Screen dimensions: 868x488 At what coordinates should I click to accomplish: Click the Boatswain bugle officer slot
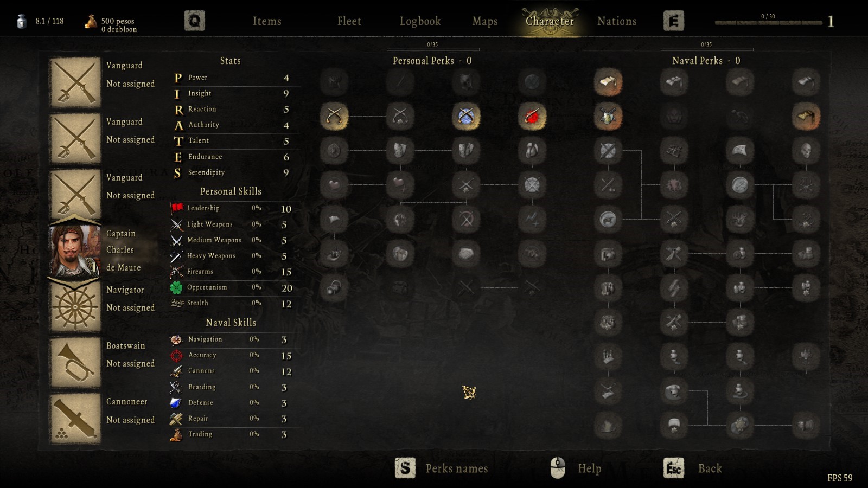pyautogui.click(x=75, y=363)
